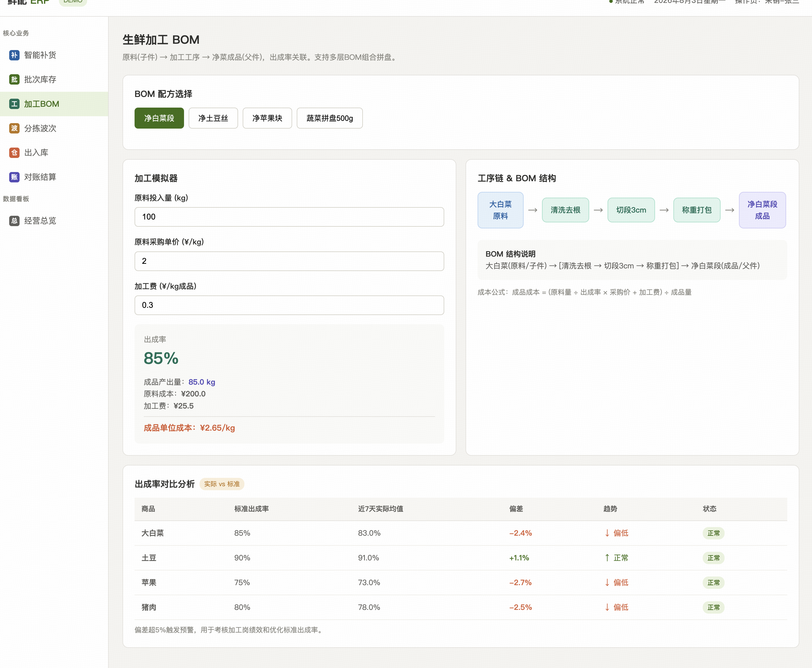Select 净土豆丝 BOM recipe
Image resolution: width=812 pixels, height=668 pixels.
coord(213,118)
